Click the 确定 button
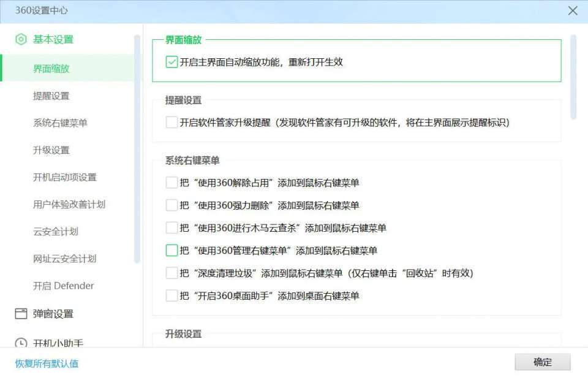Screen dimensions: 588x377 pos(542,362)
